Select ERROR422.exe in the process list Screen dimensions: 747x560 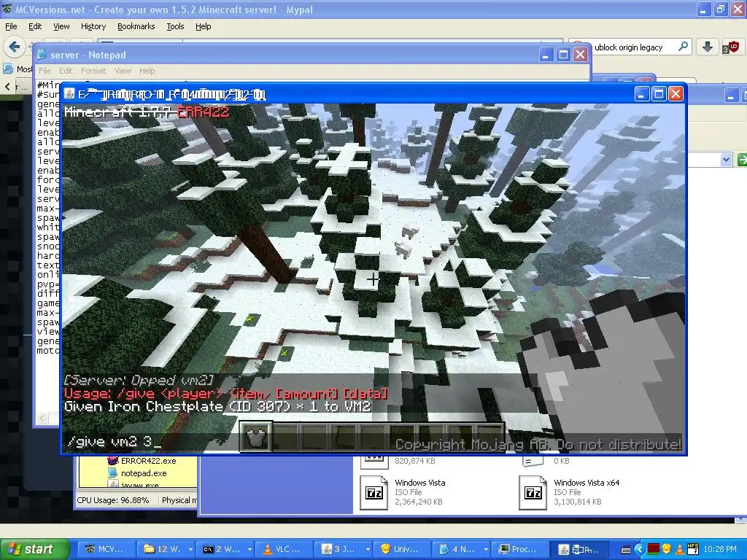click(x=142, y=461)
